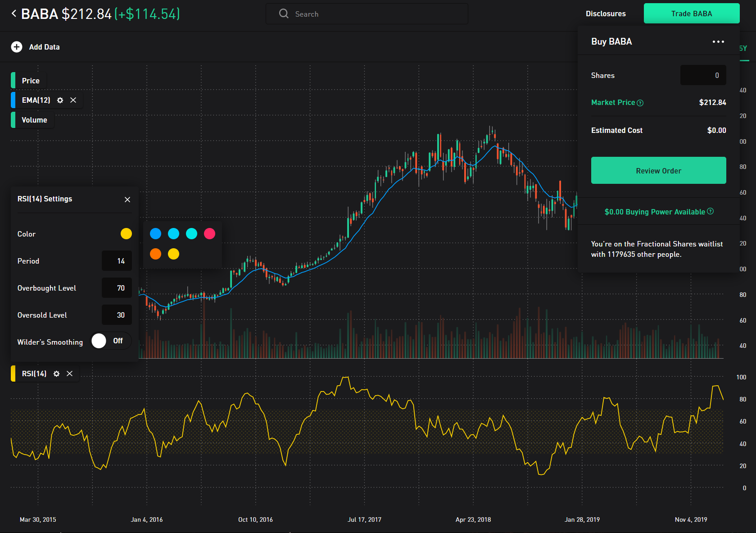The height and width of the screenshot is (533, 756).
Task: Click the RSI(14) Settings title
Action: [45, 199]
